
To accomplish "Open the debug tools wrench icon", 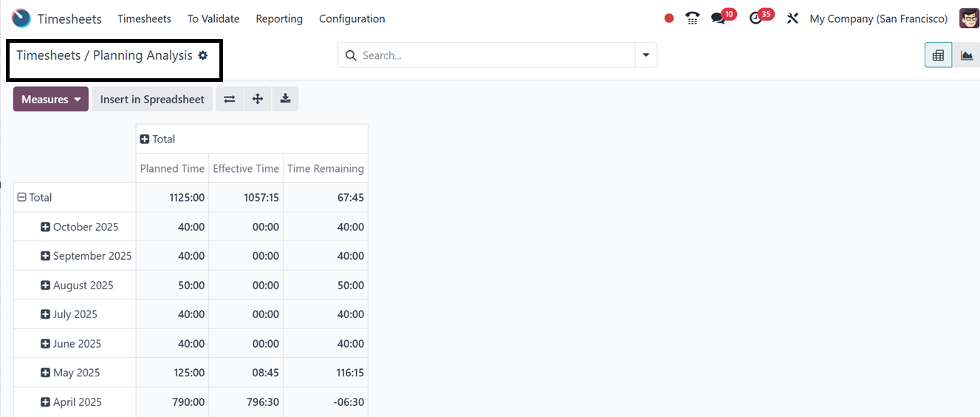I will (x=792, y=18).
